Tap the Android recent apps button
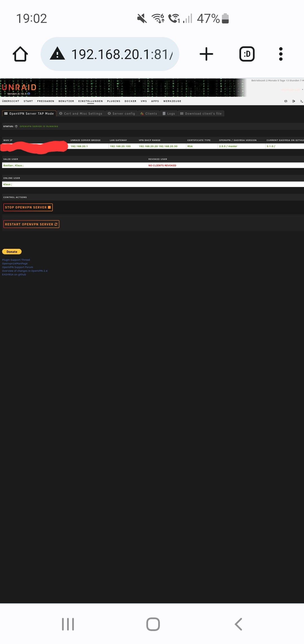Screen dimensions: 304x644 (x=68, y=624)
